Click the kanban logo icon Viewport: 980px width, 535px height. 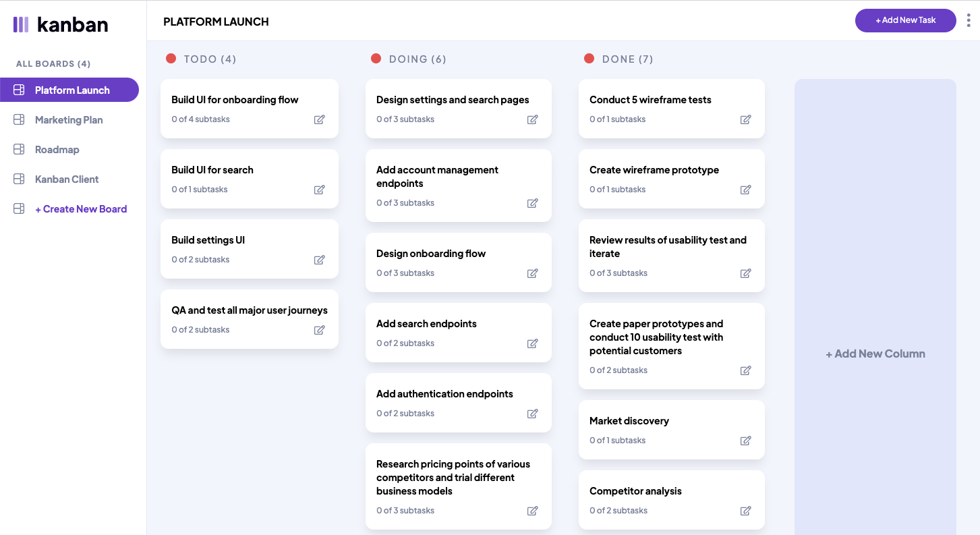click(x=21, y=25)
